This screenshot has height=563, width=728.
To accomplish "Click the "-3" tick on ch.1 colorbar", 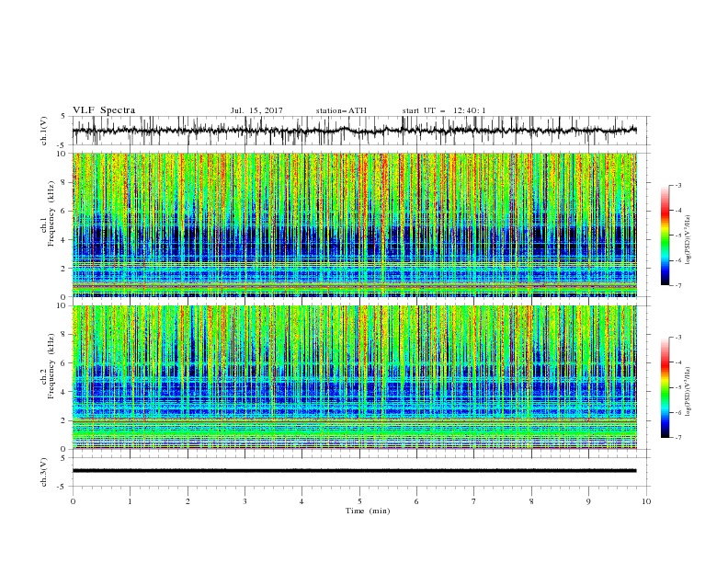I will 677,185.
